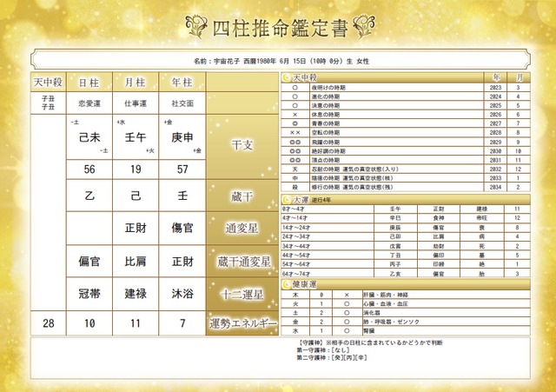The width and height of the screenshot is (556, 392).
Task: Select the 絶好調の時期 row
Action: point(406,150)
